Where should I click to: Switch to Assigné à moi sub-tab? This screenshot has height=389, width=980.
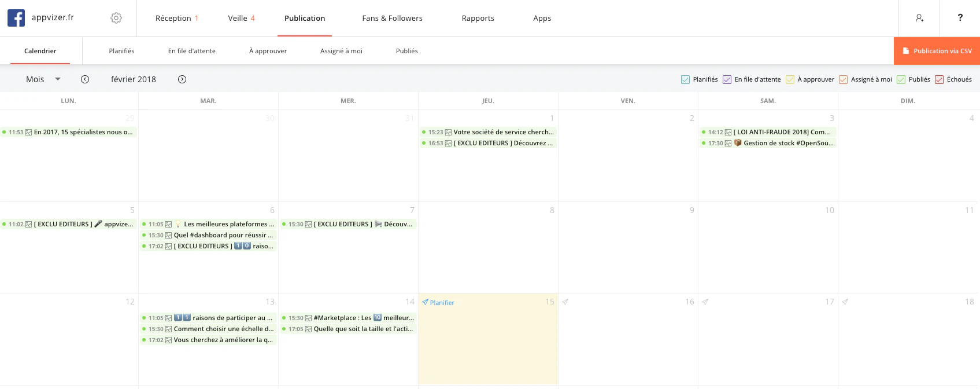(341, 51)
